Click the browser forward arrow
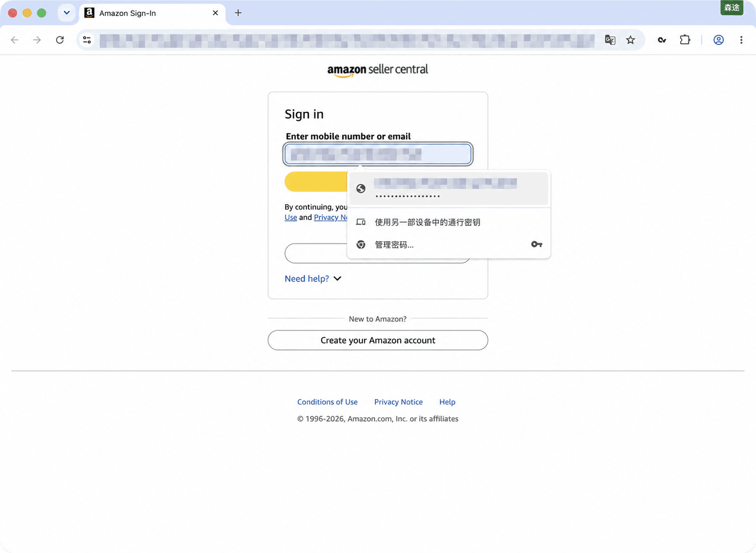The height and width of the screenshot is (553, 756). tap(37, 40)
